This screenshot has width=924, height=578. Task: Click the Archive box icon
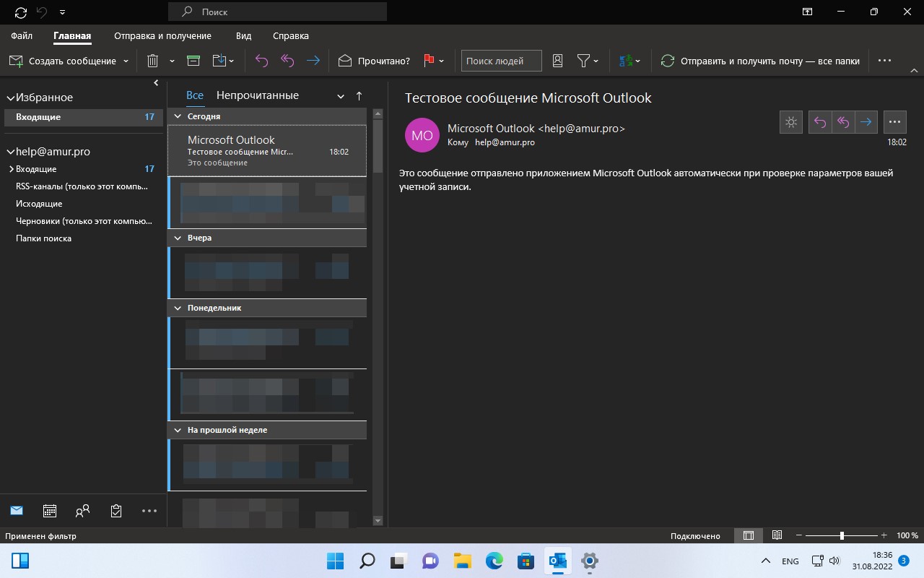[x=193, y=61]
